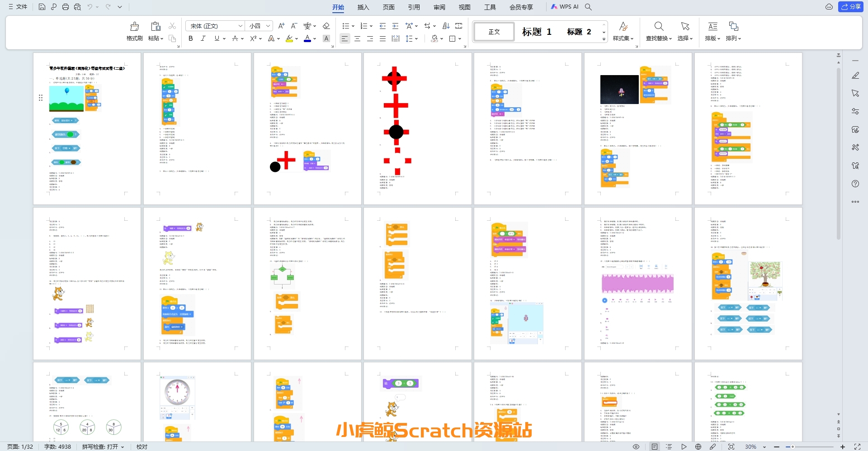Toggle reading mode play icon
This screenshot has height=451, width=868.
point(684,446)
